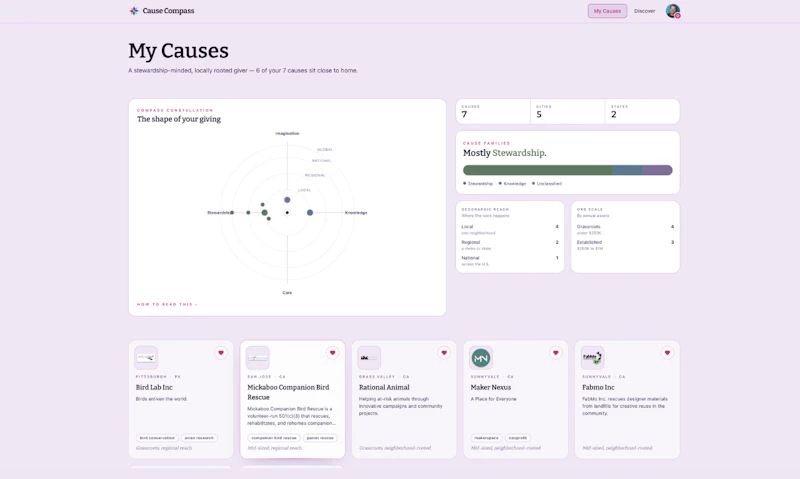This screenshot has height=479, width=800.
Task: Open the Fabmo Inc card title
Action: pyautogui.click(x=598, y=387)
